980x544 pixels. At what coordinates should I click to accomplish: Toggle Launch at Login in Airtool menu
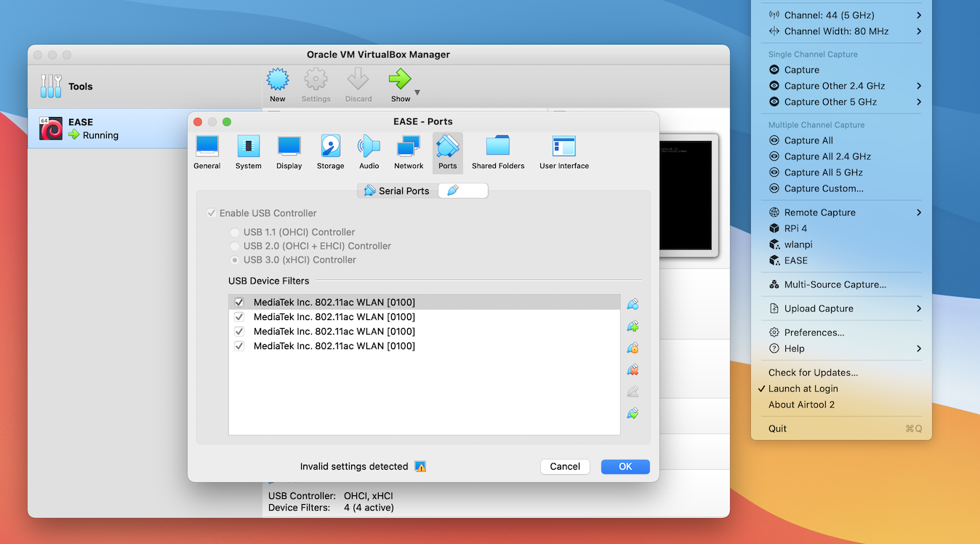click(841, 388)
